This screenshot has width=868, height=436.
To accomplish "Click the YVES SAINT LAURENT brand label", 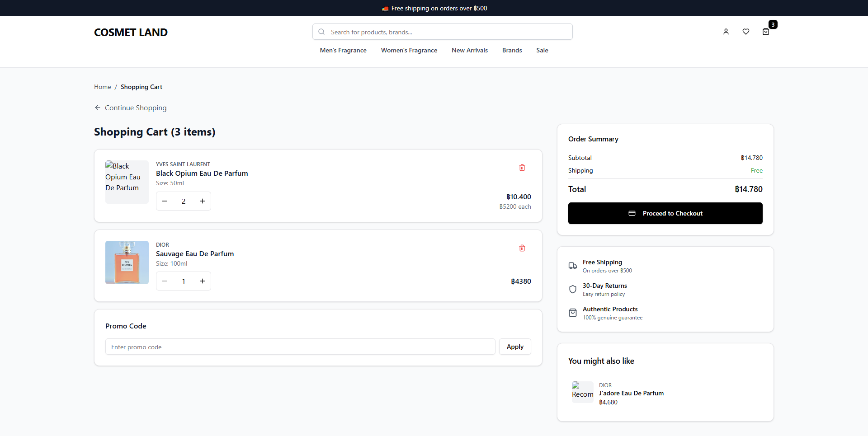I will 183,164.
